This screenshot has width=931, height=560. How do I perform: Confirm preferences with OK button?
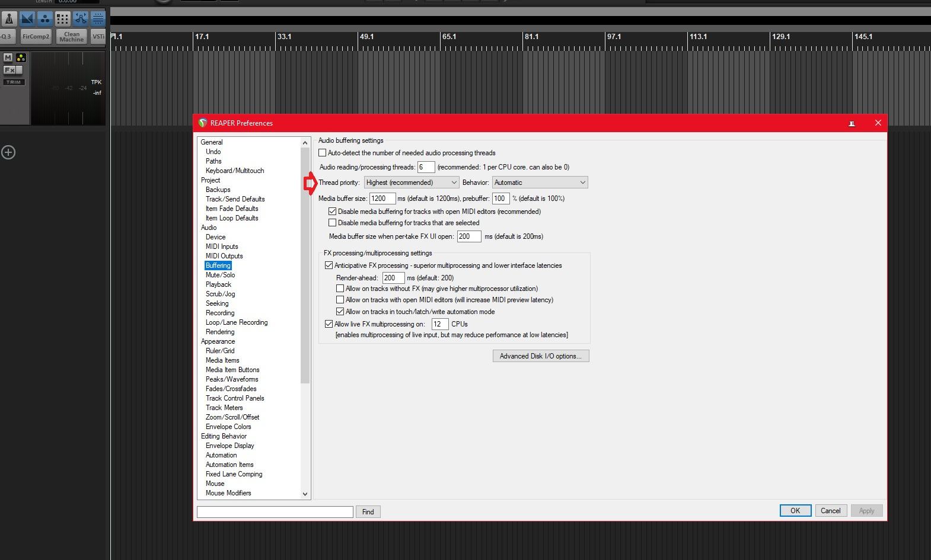click(795, 511)
